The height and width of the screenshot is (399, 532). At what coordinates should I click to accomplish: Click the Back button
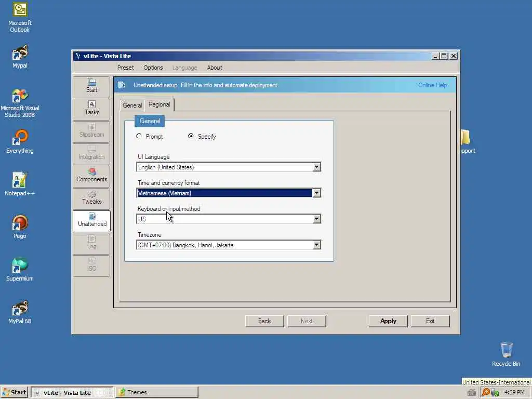pos(264,321)
